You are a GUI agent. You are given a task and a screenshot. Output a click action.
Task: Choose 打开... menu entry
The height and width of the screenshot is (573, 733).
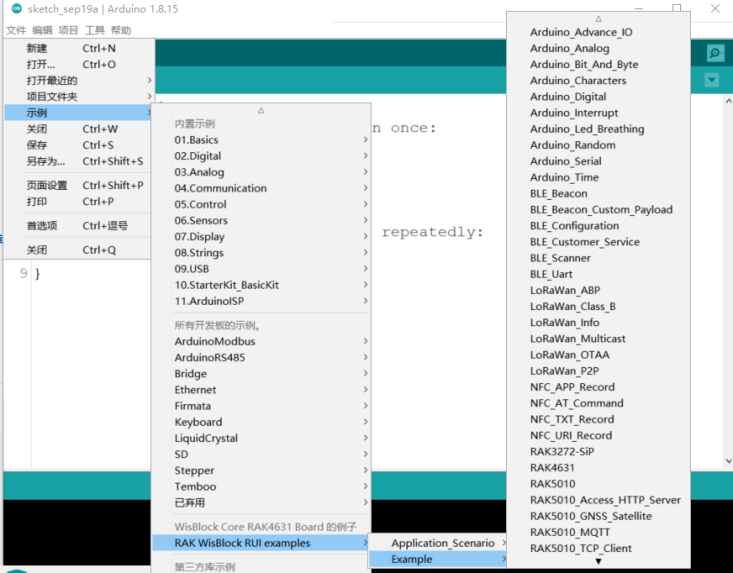(x=79, y=64)
